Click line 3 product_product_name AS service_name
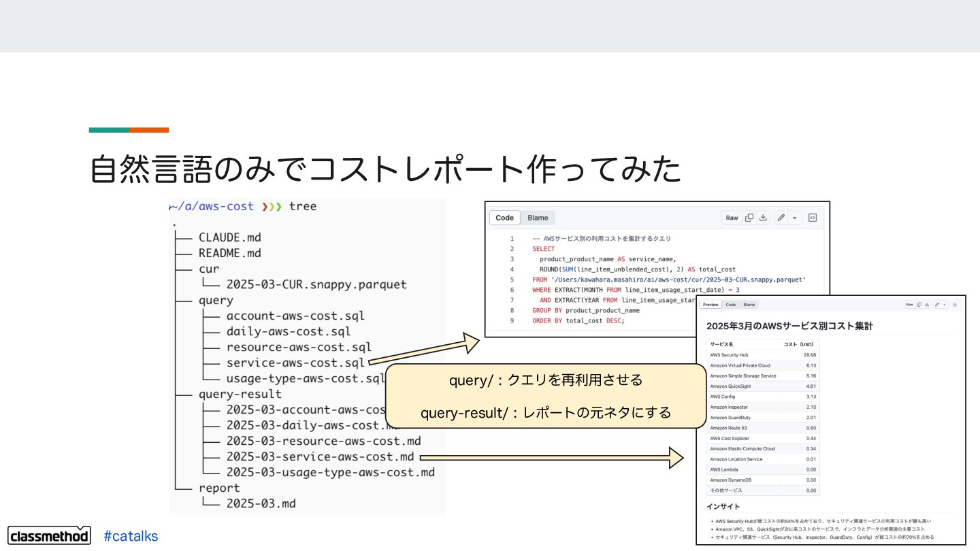The width and height of the screenshot is (980, 551). coord(608,259)
